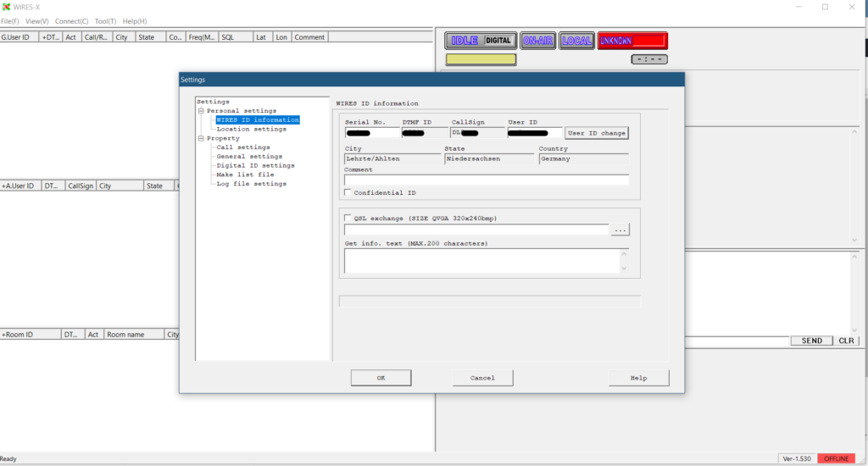868x466 pixels.
Task: Click the QSL exchange file path field
Action: [x=476, y=230]
